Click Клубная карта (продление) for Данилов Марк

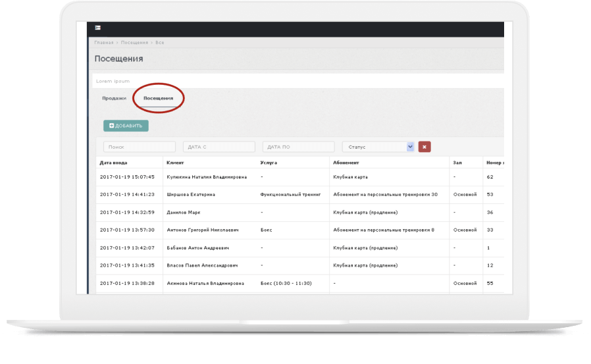(x=365, y=213)
